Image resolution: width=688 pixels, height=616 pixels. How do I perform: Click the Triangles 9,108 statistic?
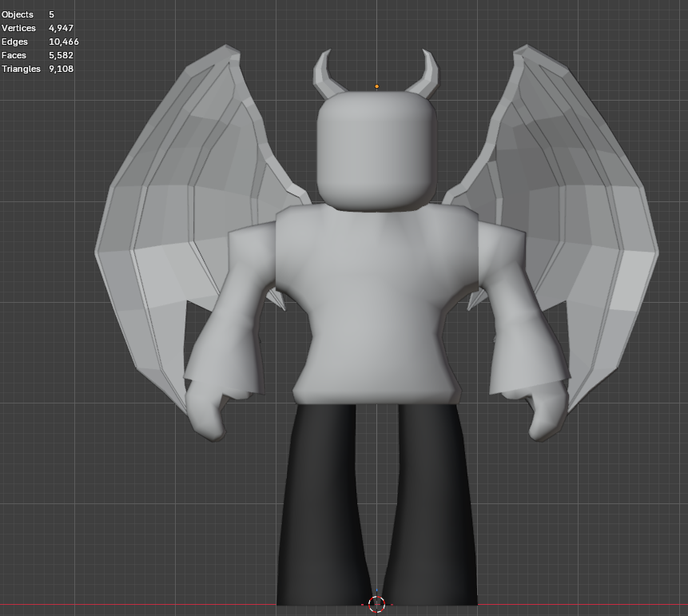(38, 69)
